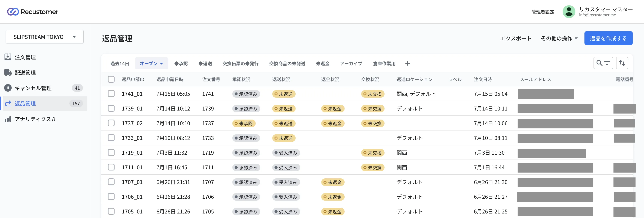Expand the その他の操作 dropdown
Screen dimensions: 644x218
[559, 38]
